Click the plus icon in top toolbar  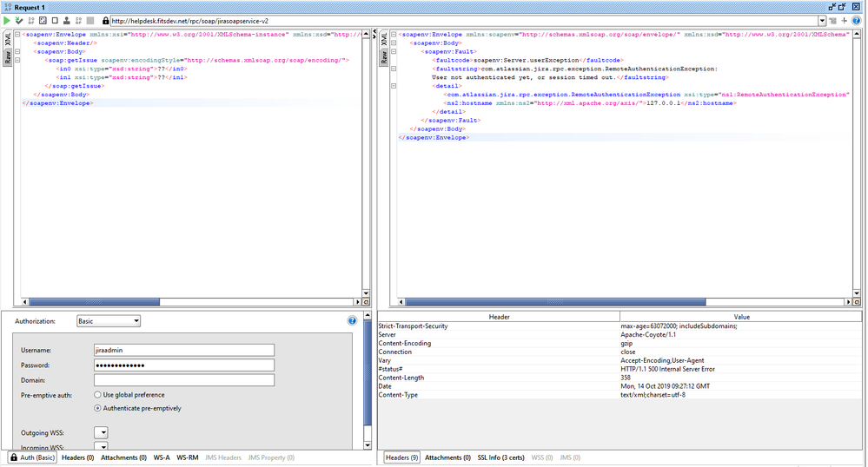845,21
